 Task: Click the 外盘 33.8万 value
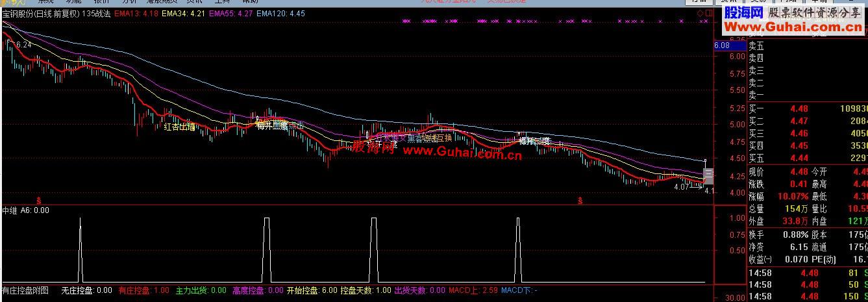[795, 221]
